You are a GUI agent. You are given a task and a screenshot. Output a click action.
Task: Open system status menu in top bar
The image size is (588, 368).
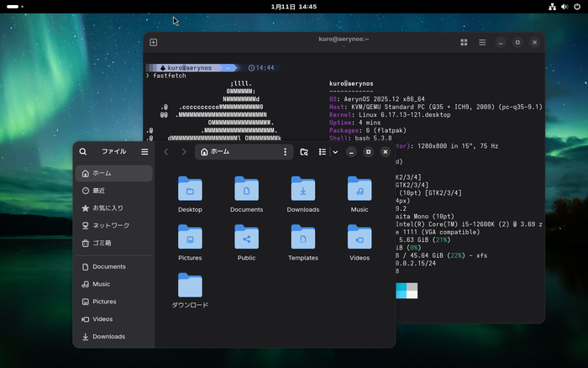point(563,6)
